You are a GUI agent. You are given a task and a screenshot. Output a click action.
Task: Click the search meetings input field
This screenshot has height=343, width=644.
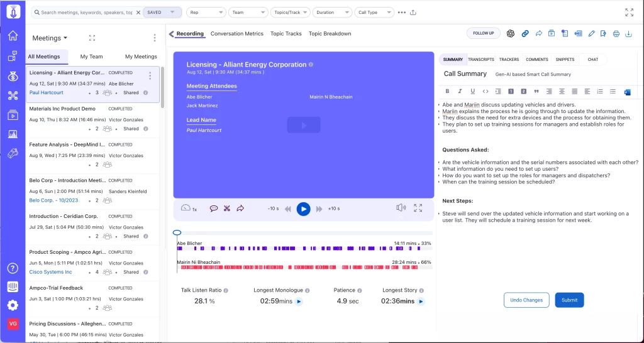(x=87, y=13)
